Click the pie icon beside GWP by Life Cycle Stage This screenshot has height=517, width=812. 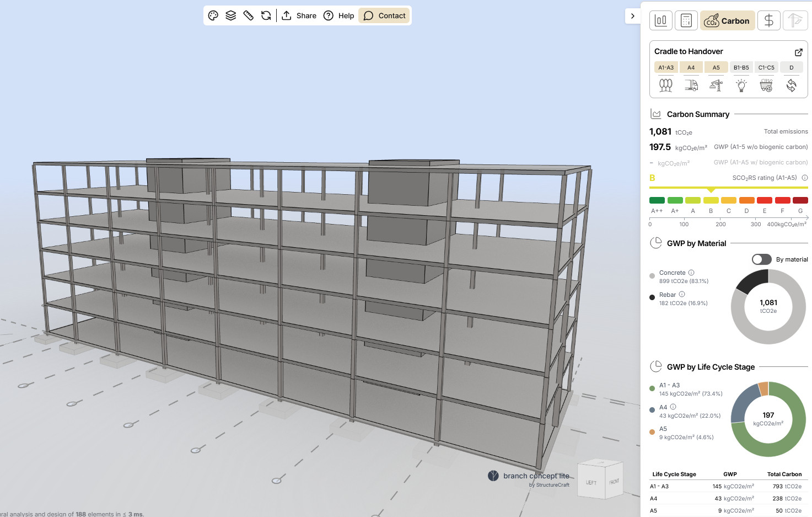[656, 366]
